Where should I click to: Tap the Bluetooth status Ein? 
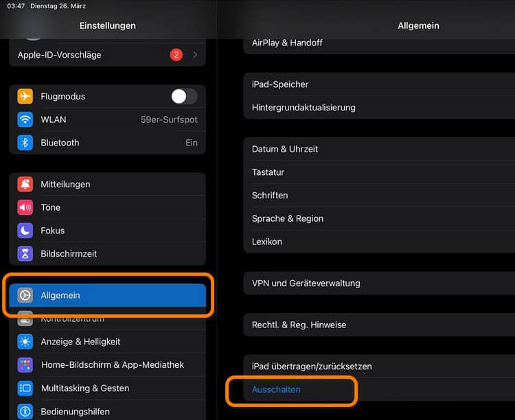[x=192, y=143]
